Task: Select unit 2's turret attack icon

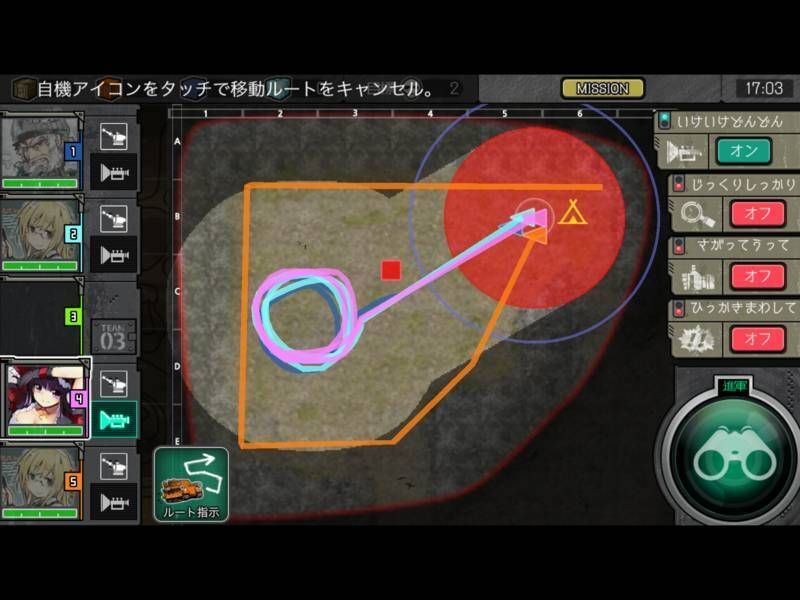Action: pyautogui.click(x=113, y=219)
